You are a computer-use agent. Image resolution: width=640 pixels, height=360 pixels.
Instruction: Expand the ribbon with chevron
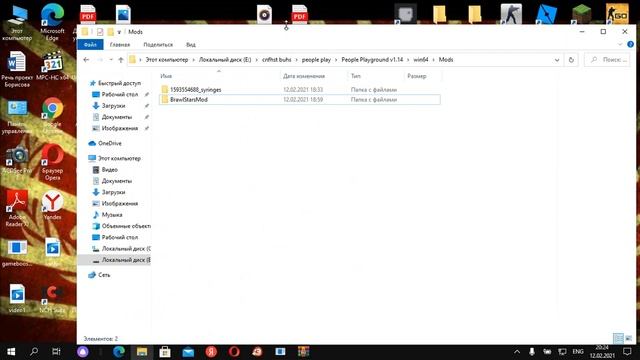pos(620,44)
